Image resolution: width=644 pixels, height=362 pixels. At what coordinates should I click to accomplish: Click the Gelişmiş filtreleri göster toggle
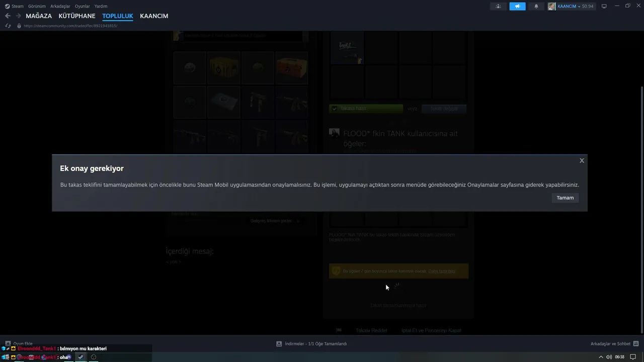[275, 221]
